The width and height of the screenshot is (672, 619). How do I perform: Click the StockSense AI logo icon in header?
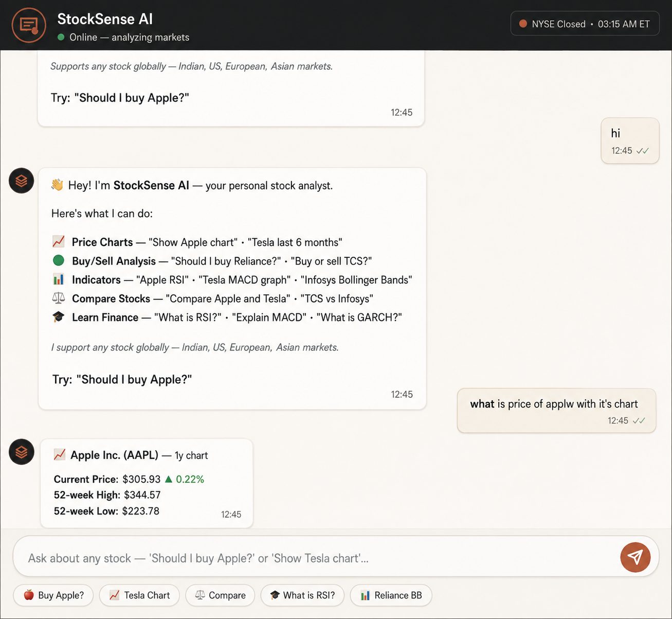29,25
